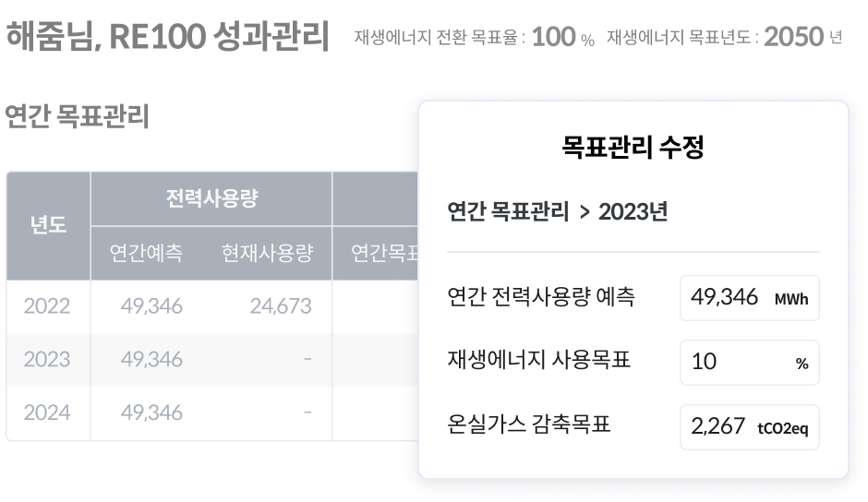Select the 2022 year row cell
The height and width of the screenshot is (502, 868).
[x=47, y=306]
